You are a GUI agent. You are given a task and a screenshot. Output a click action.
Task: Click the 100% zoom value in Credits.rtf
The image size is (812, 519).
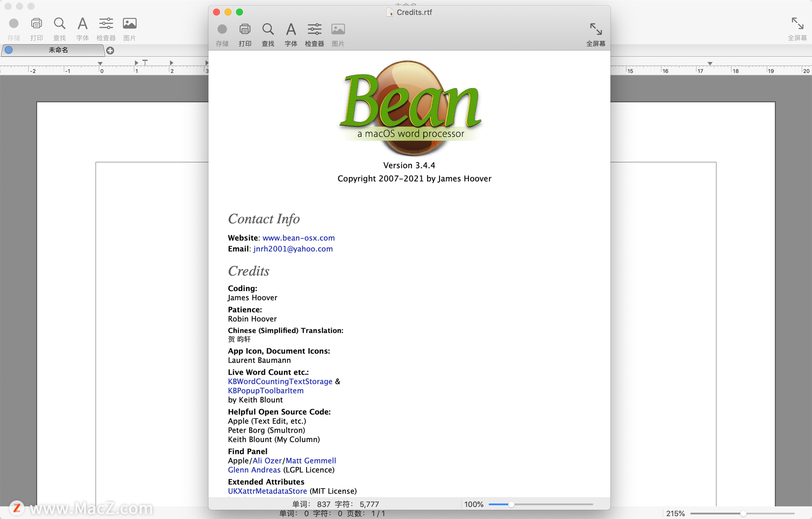point(474,504)
